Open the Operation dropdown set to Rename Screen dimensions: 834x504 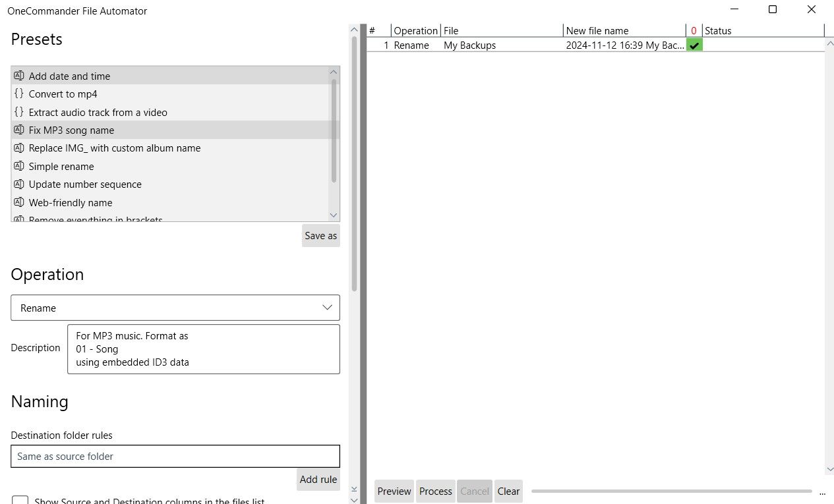[x=175, y=308]
